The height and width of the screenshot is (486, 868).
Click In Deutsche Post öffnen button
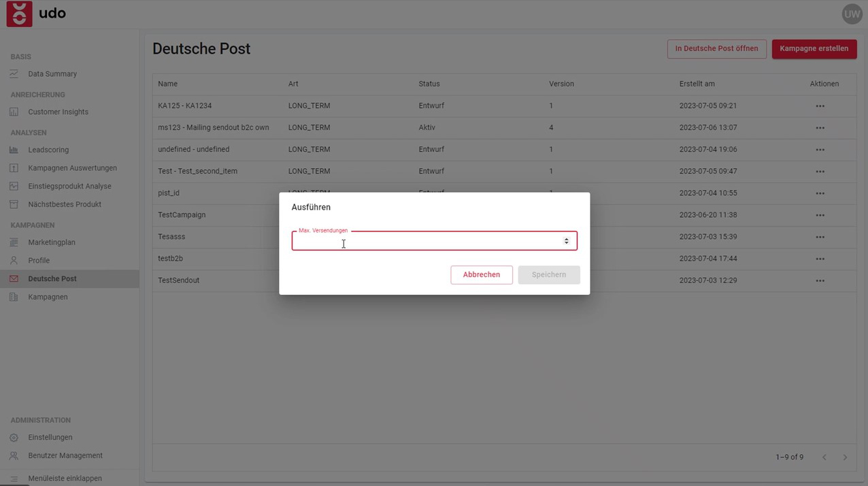717,49
